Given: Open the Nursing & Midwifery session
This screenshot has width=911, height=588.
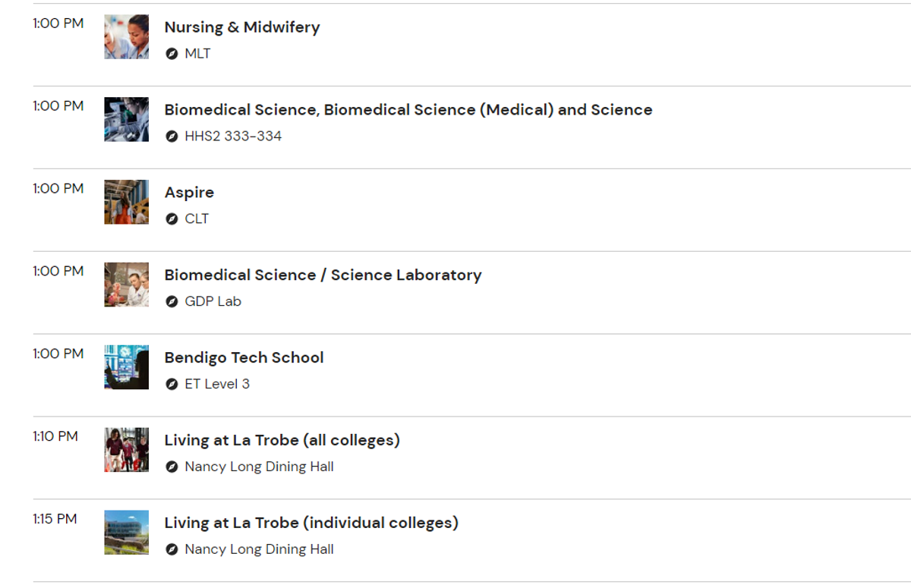Looking at the screenshot, I should [x=242, y=27].
